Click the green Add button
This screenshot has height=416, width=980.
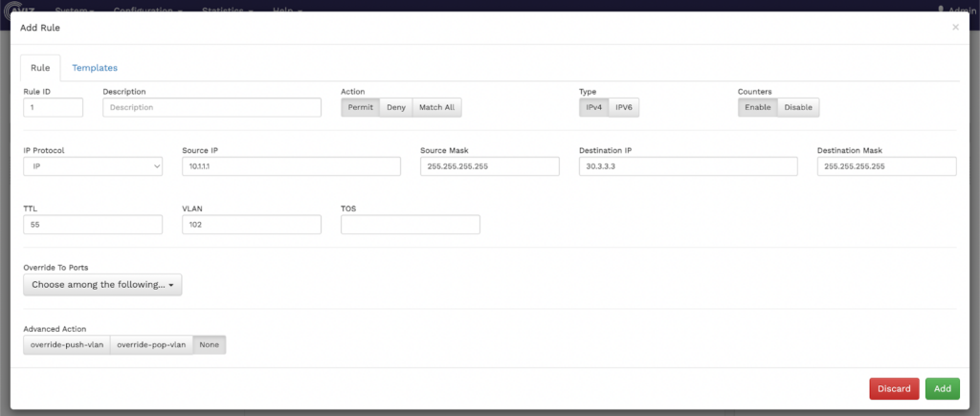click(x=942, y=388)
